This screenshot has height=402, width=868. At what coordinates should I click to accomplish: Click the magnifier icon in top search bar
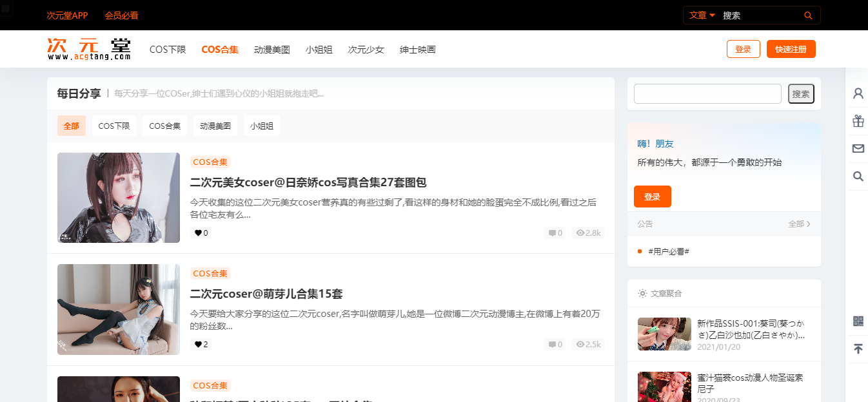808,15
